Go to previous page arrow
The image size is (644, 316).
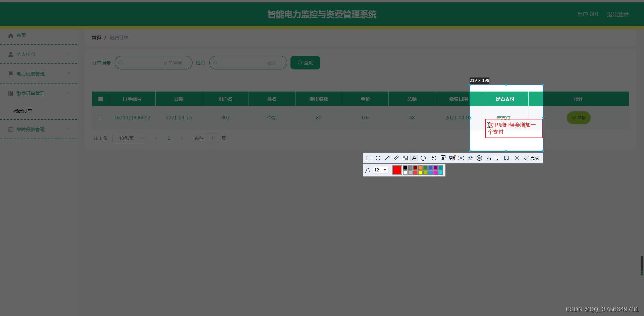pyautogui.click(x=156, y=138)
